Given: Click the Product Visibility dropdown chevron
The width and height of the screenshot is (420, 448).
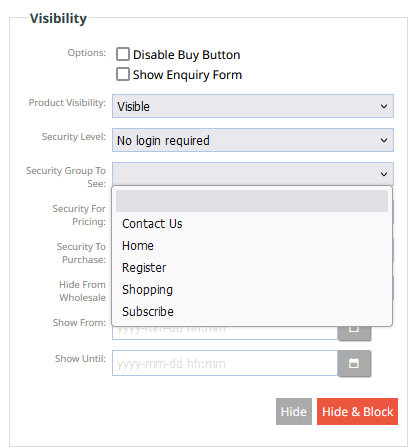Looking at the screenshot, I should pos(384,106).
